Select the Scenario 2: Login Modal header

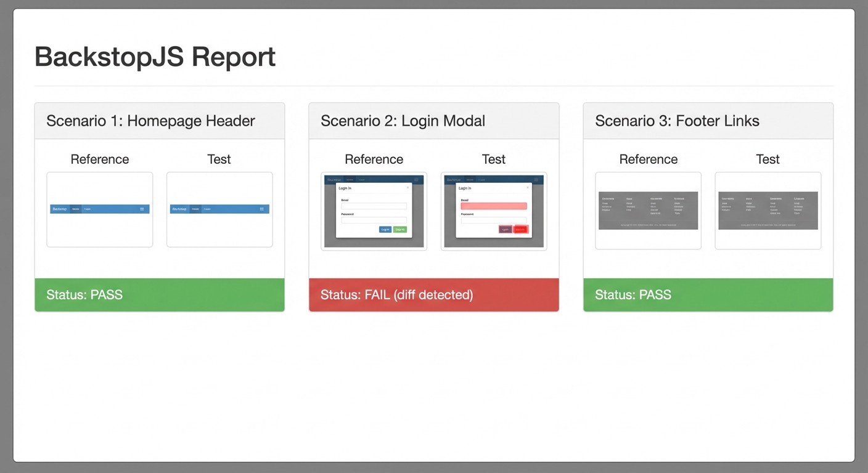coord(403,121)
